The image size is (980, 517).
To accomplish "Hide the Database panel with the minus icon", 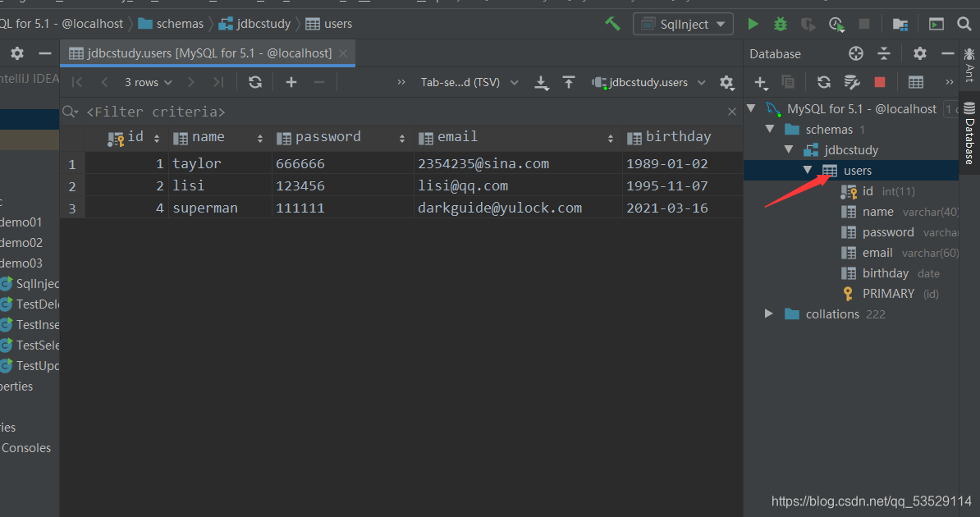I will pos(947,54).
